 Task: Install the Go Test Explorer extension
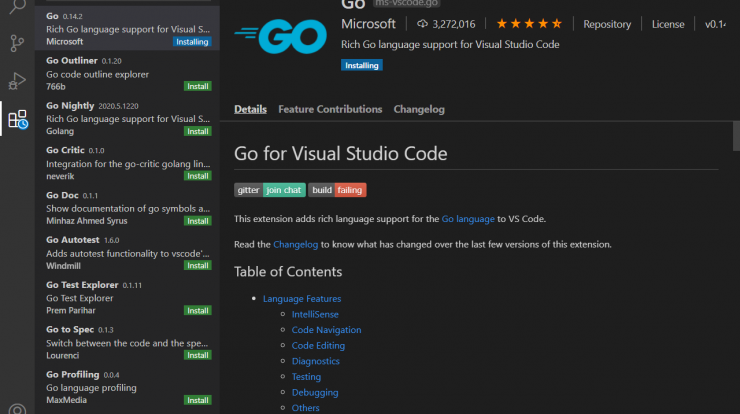tap(198, 311)
